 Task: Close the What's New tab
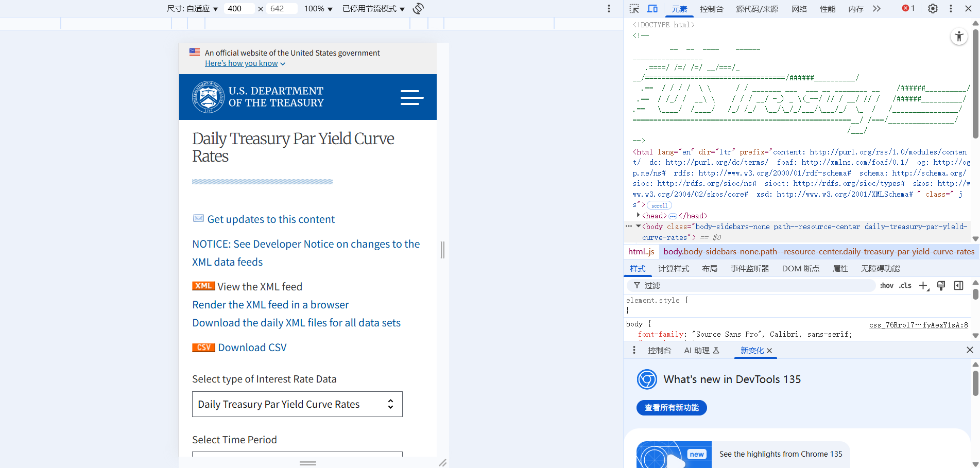[x=769, y=351]
